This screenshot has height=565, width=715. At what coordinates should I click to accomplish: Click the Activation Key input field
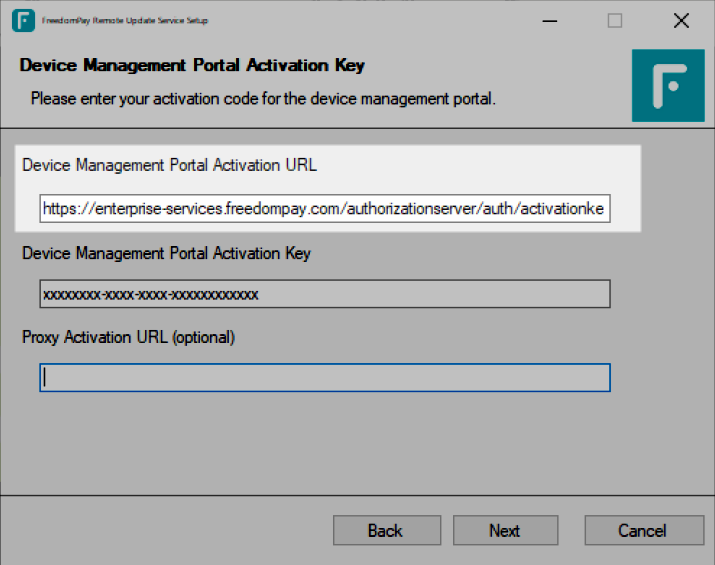(x=325, y=294)
